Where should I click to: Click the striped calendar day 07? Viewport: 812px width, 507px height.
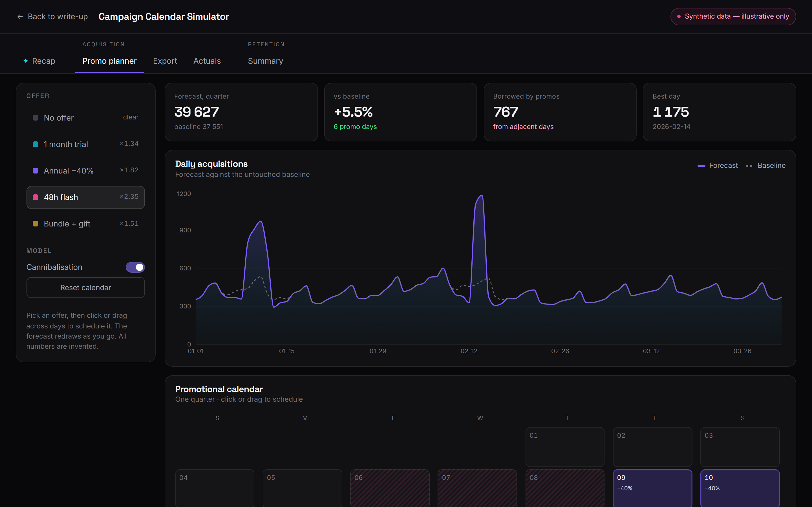[477, 488]
